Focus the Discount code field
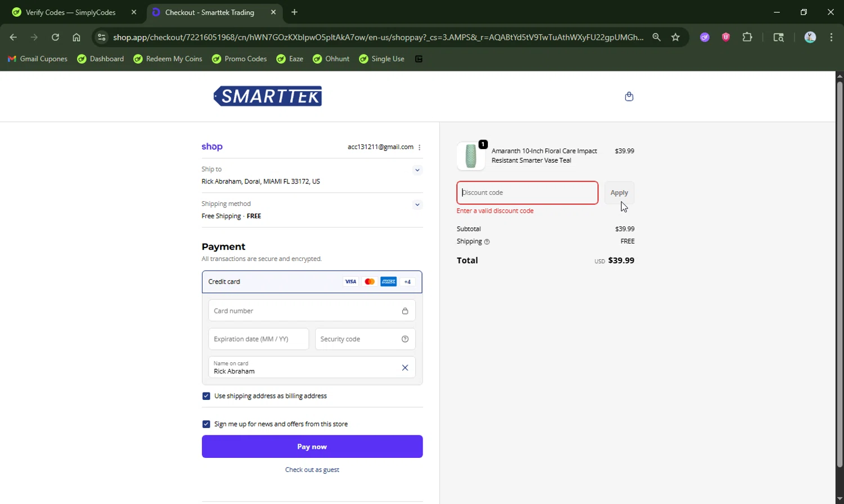The width and height of the screenshot is (844, 504). point(527,193)
